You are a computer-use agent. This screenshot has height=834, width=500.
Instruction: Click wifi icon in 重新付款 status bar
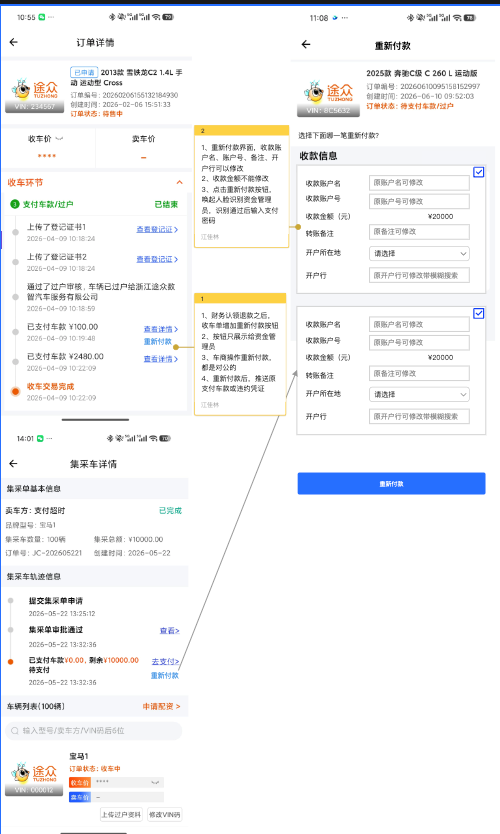[457, 18]
